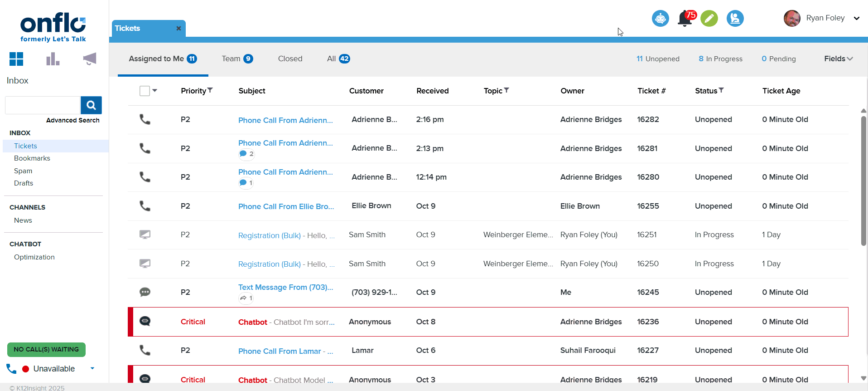Expand the Unavailable status dropdown
Image resolution: width=868 pixels, height=391 pixels.
(92, 368)
